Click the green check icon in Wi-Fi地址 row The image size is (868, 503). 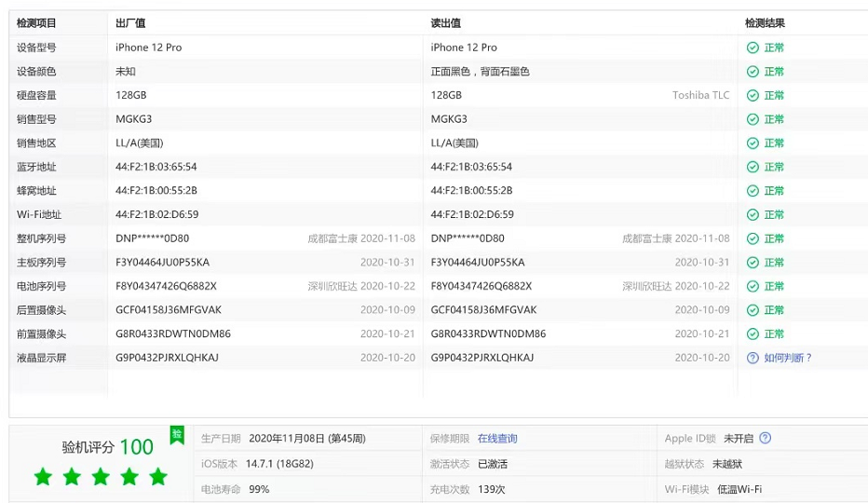pyautogui.click(x=753, y=214)
